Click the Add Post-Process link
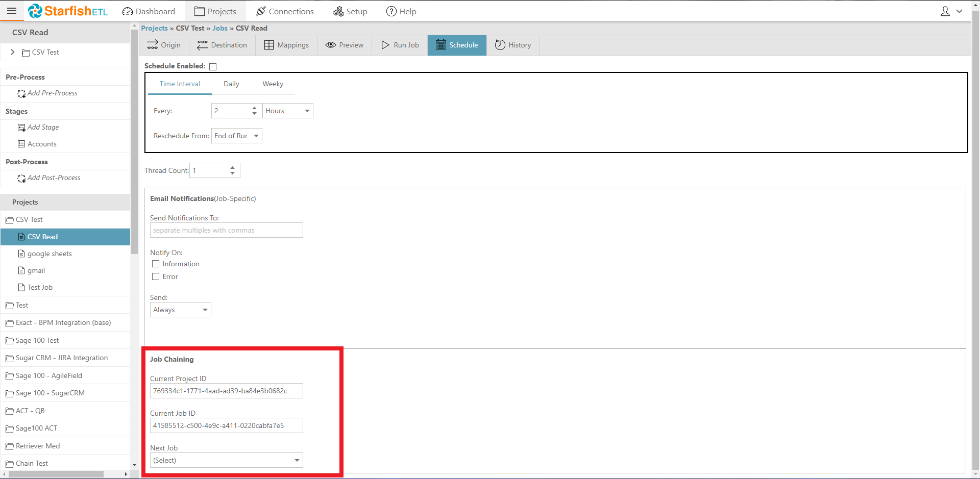 [x=54, y=178]
